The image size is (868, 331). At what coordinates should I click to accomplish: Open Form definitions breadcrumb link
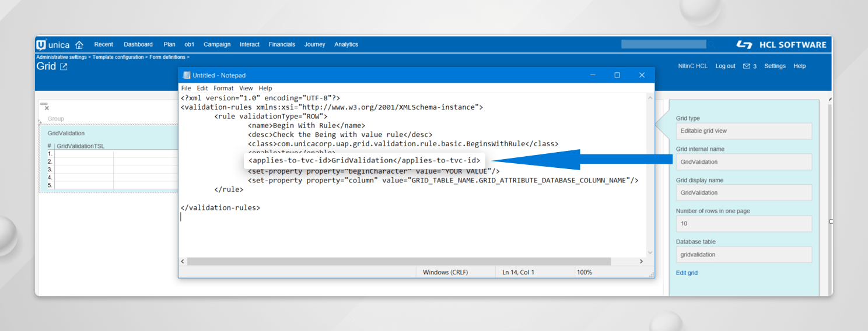[x=167, y=57]
